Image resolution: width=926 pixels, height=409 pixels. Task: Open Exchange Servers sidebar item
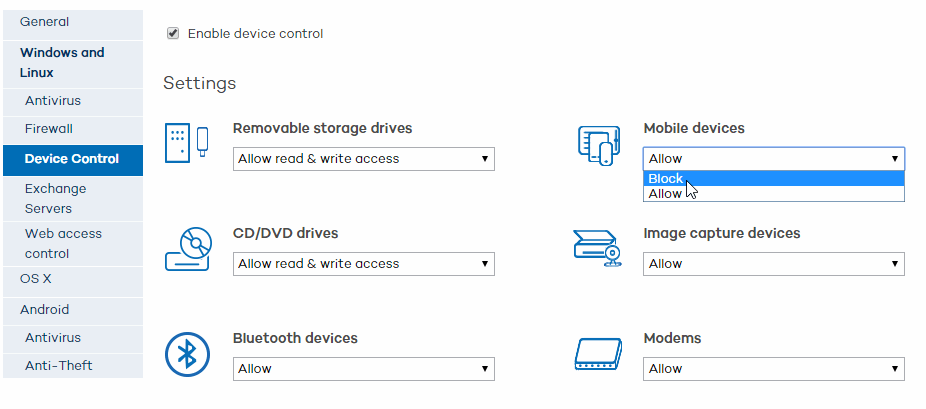point(55,198)
